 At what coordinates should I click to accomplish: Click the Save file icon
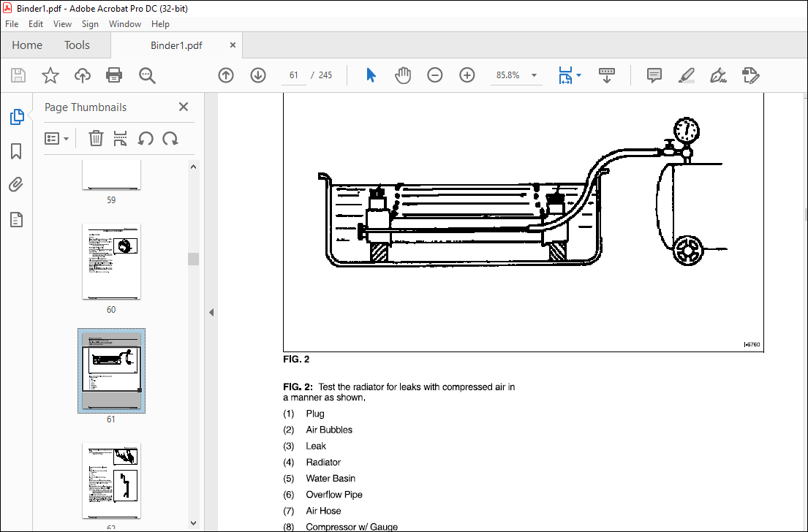(18, 75)
